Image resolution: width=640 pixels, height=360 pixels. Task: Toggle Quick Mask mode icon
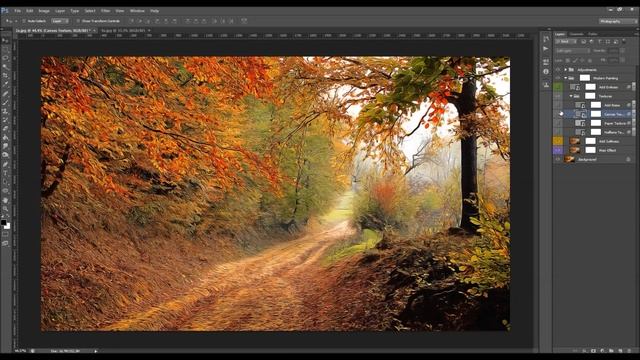coord(5,235)
